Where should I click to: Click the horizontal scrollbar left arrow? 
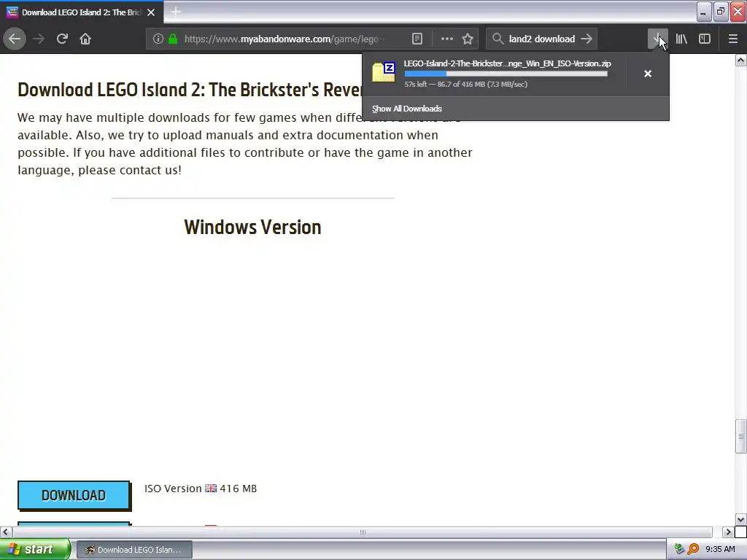[x=6, y=532]
